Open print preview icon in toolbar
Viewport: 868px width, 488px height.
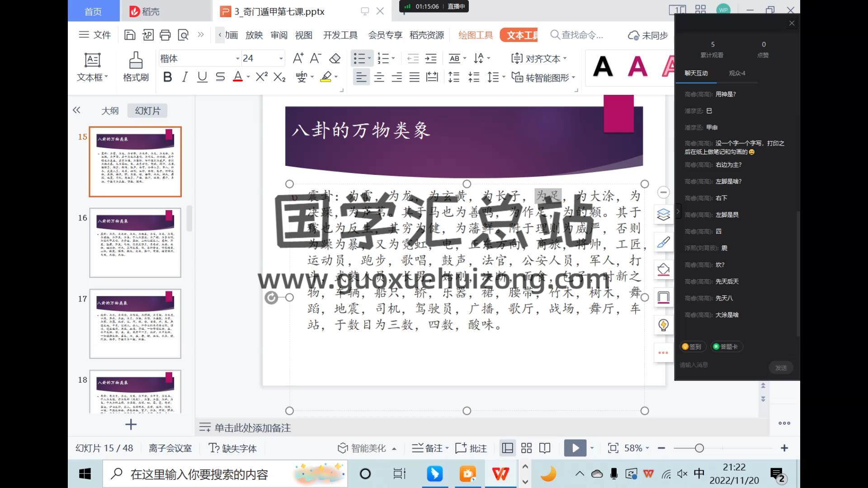pyautogui.click(x=183, y=35)
